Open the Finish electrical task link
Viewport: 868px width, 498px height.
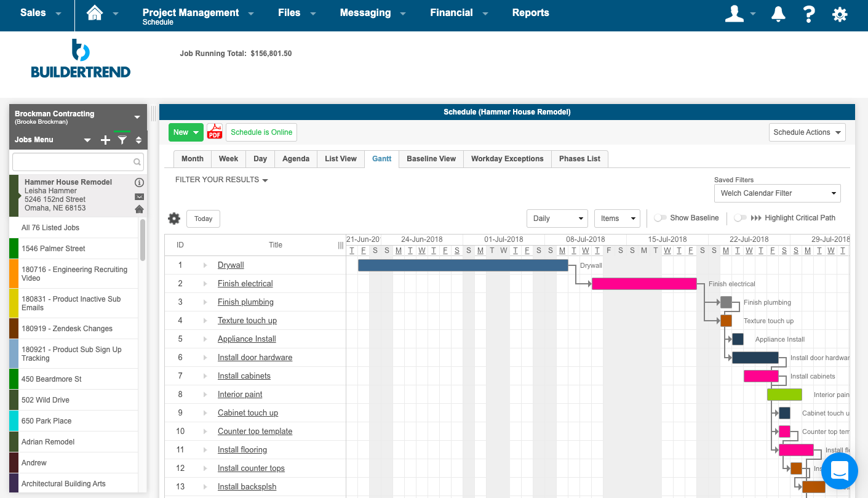[x=245, y=284]
